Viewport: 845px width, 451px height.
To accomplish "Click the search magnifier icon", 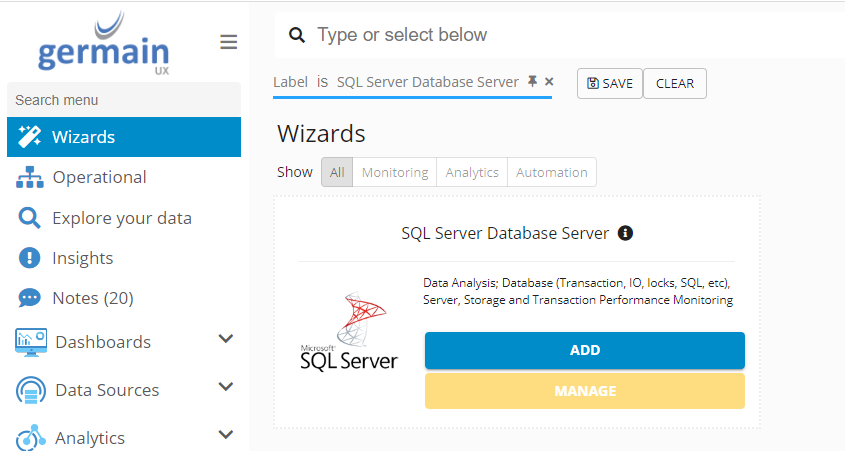I will [296, 35].
